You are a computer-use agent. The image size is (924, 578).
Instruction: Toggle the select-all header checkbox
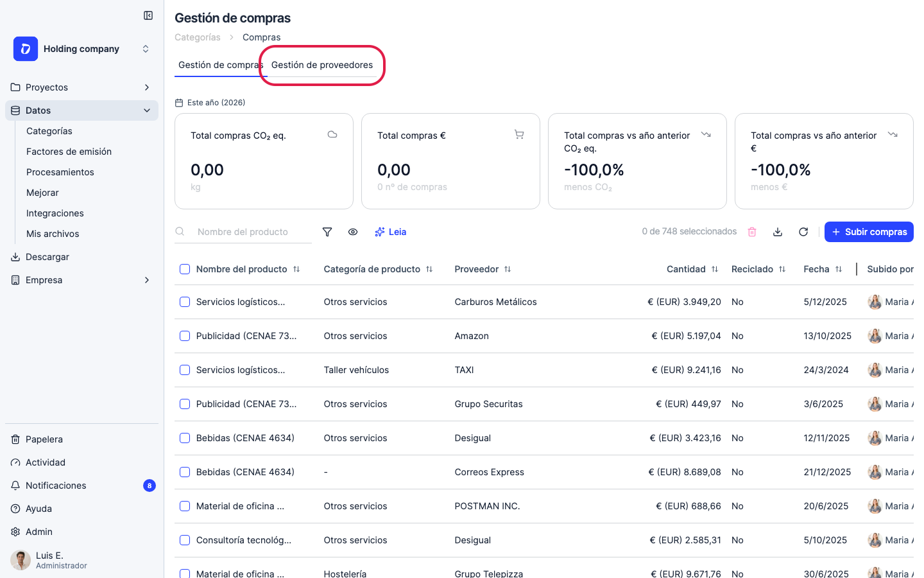[185, 269]
